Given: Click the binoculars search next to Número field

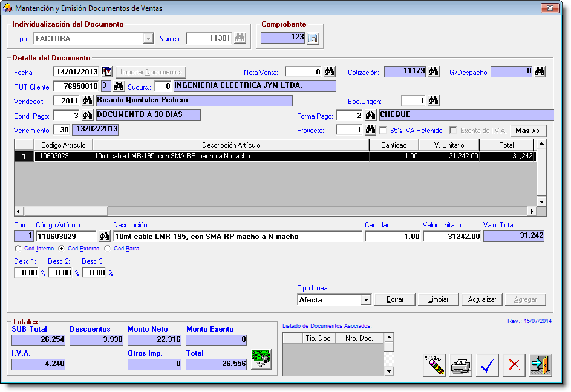Looking at the screenshot, I should [x=240, y=38].
